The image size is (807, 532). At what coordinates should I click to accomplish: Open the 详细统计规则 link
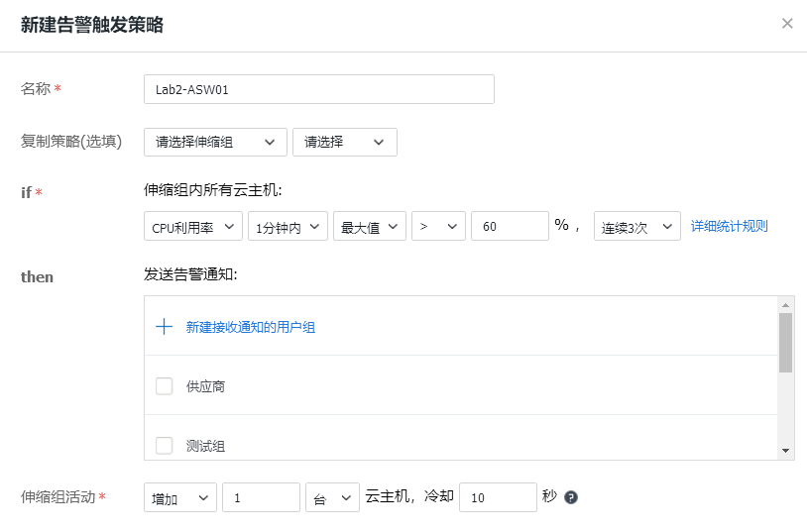729,226
